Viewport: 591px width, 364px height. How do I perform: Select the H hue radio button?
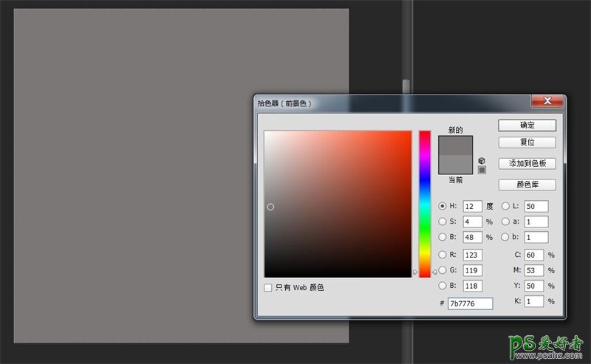point(442,206)
